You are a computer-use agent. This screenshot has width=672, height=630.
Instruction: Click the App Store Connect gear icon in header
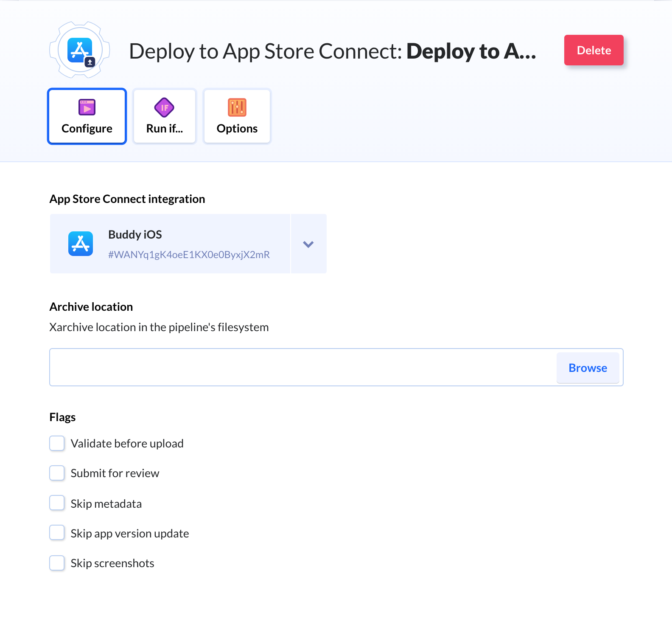(80, 50)
